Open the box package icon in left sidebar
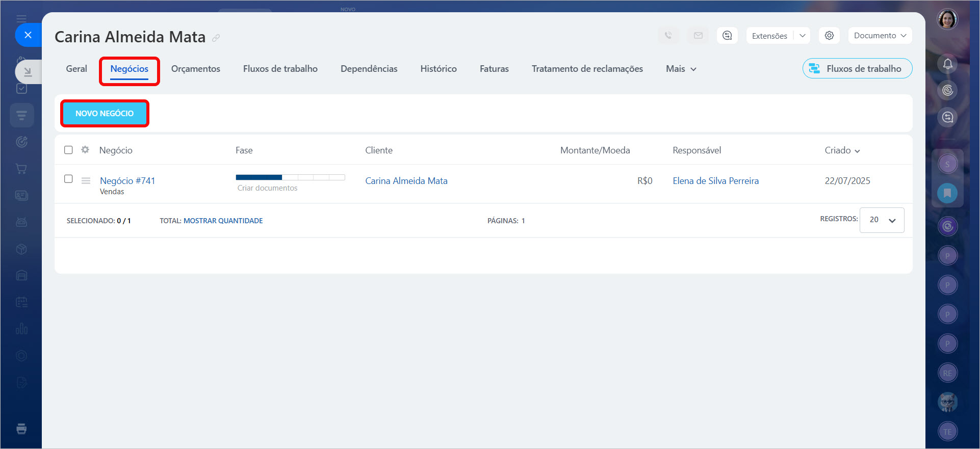Image resolution: width=980 pixels, height=449 pixels. [x=21, y=249]
